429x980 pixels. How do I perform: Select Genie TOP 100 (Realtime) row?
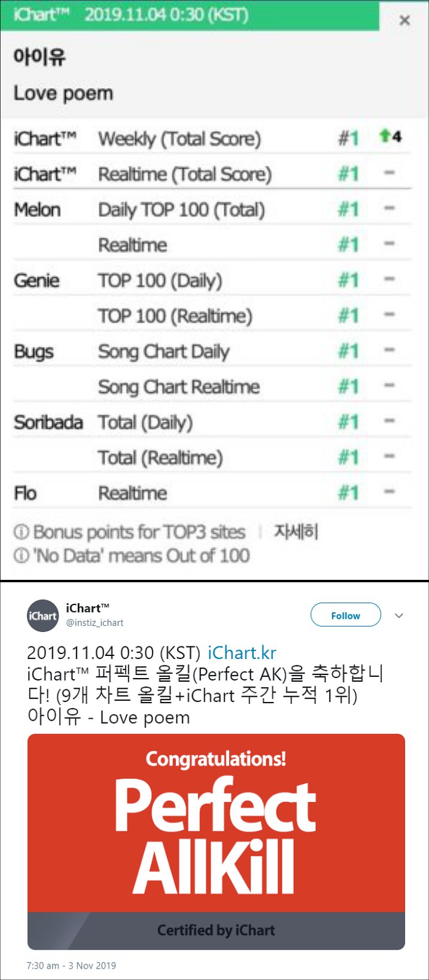212,316
